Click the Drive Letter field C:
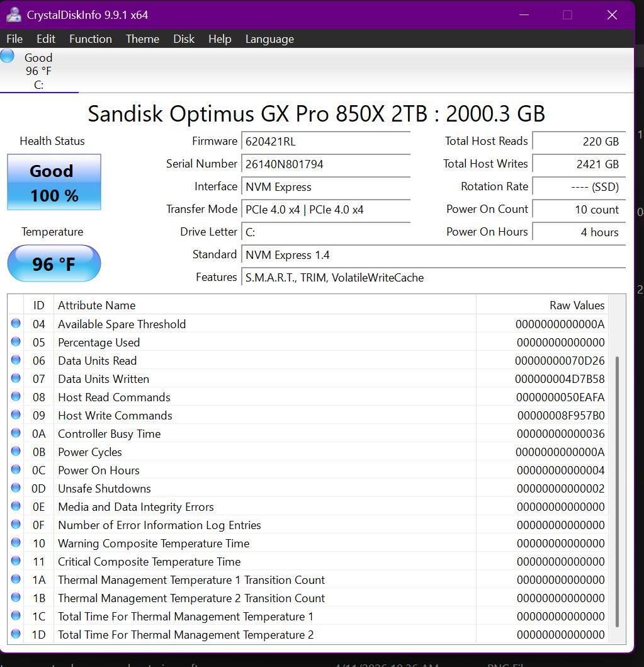Screen dimensions: 644x667 tap(325, 232)
